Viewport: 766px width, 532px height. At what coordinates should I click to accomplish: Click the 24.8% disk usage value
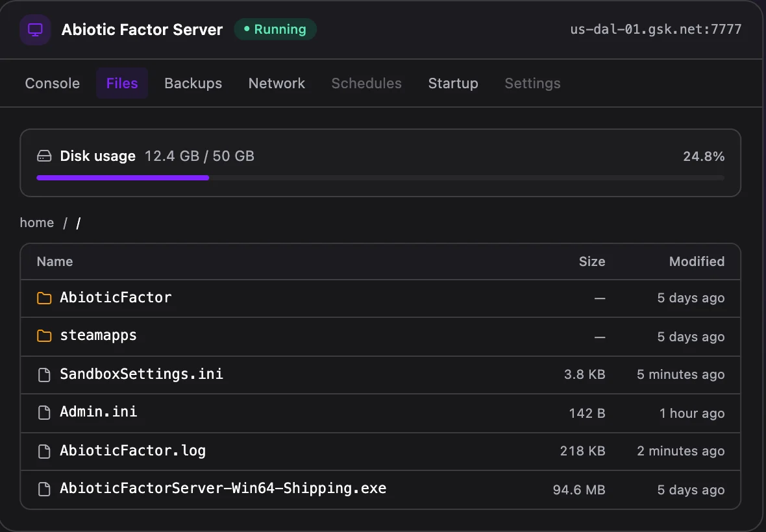pos(704,156)
